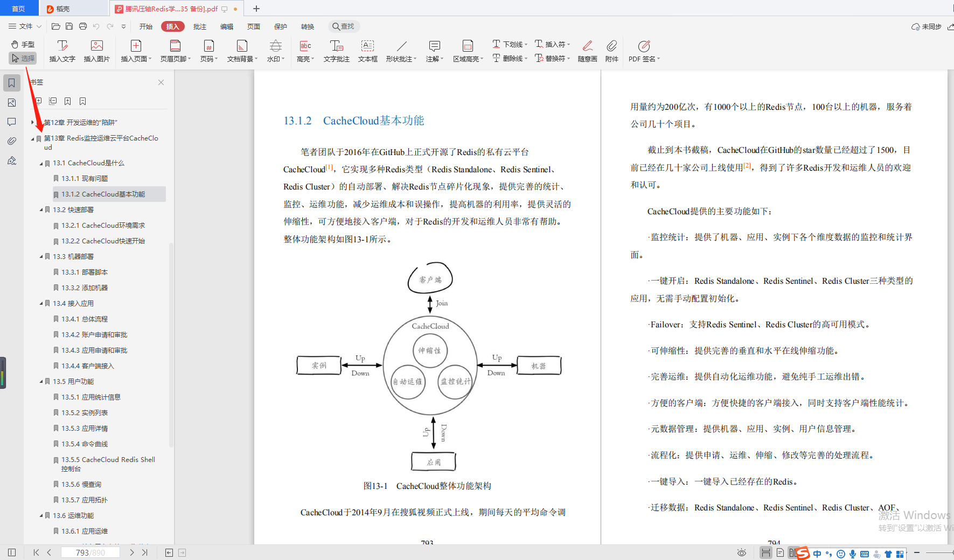954x560 pixels.
Task: Open the PDF Signature (PDF 签名) tool
Action: [x=644, y=51]
